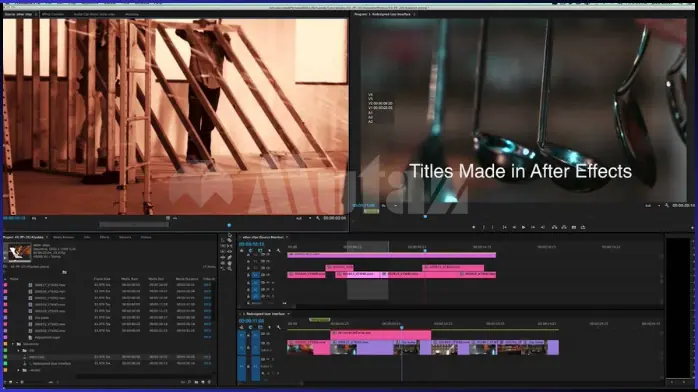This screenshot has height=392, width=698.
Task: Click Clear trash icon in Project panel
Action: [x=210, y=382]
